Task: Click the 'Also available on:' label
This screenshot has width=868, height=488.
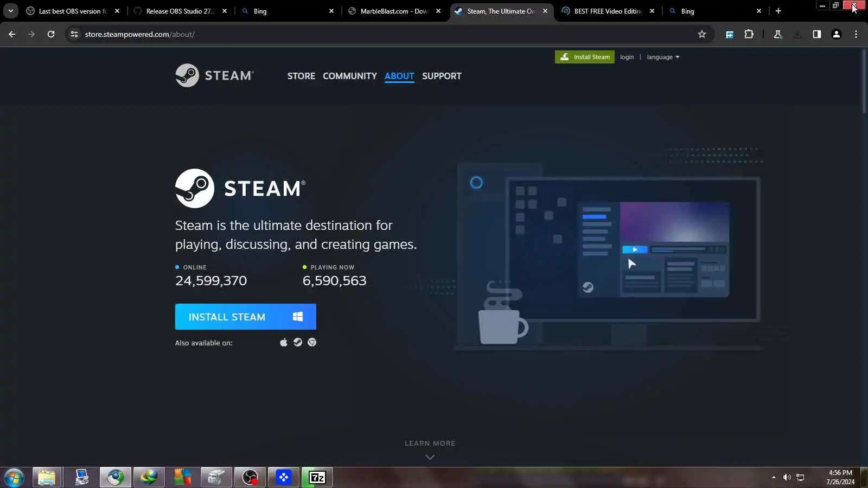Action: 203,343
